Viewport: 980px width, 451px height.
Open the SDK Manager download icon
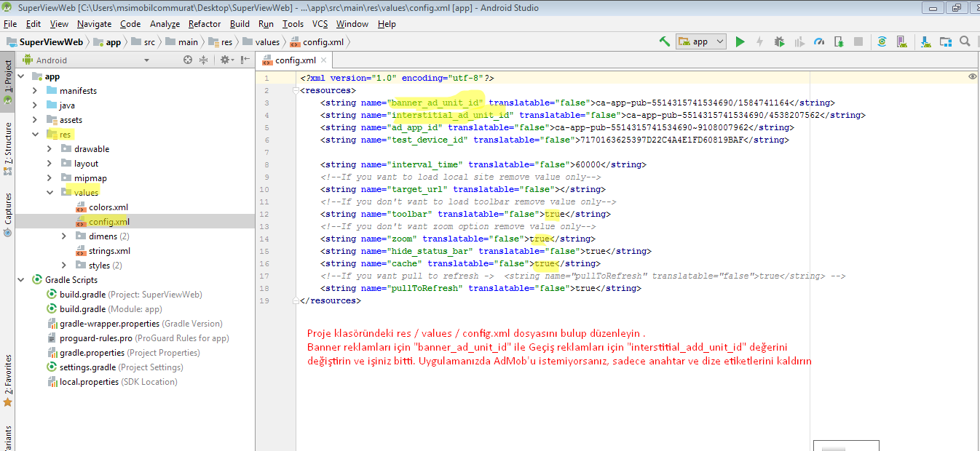pos(925,41)
